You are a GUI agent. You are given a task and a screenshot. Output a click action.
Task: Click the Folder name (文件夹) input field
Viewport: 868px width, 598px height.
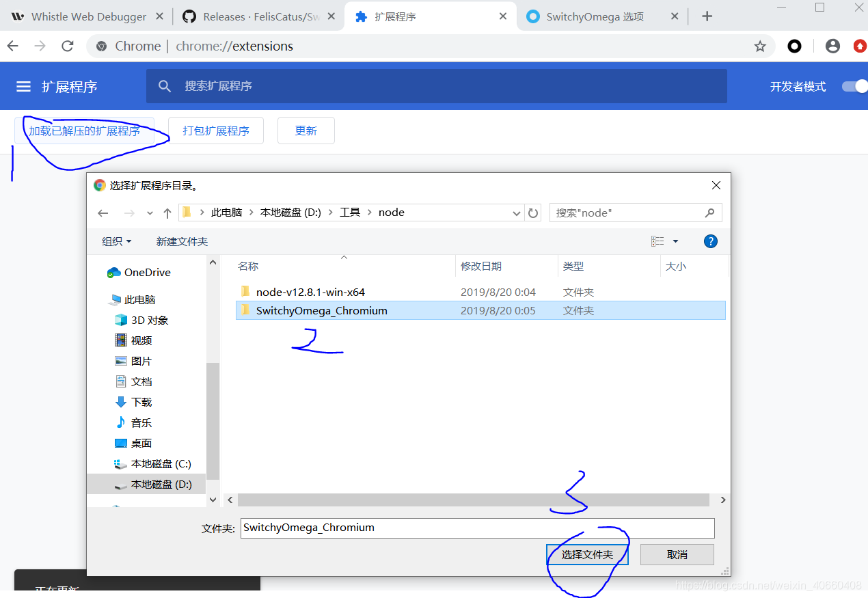point(478,528)
